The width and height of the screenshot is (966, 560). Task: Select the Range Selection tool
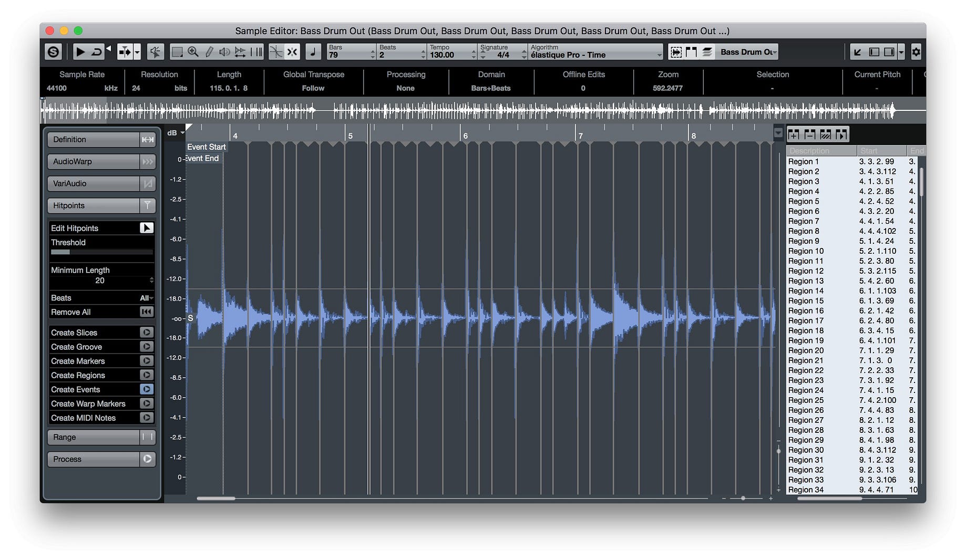point(177,51)
